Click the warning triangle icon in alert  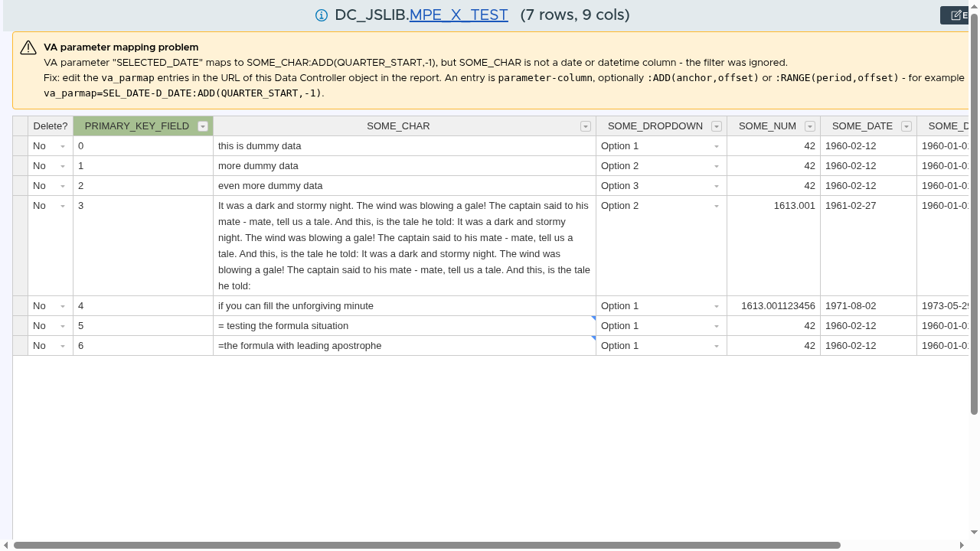pyautogui.click(x=28, y=47)
